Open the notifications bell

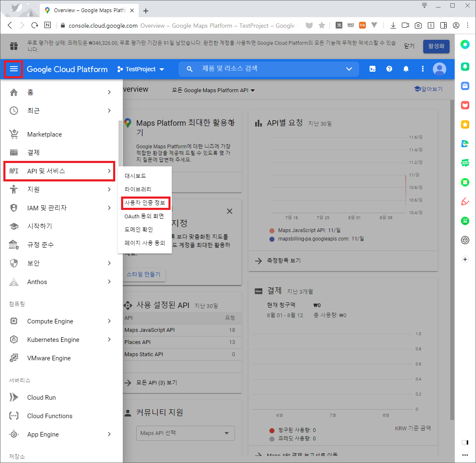click(406, 69)
